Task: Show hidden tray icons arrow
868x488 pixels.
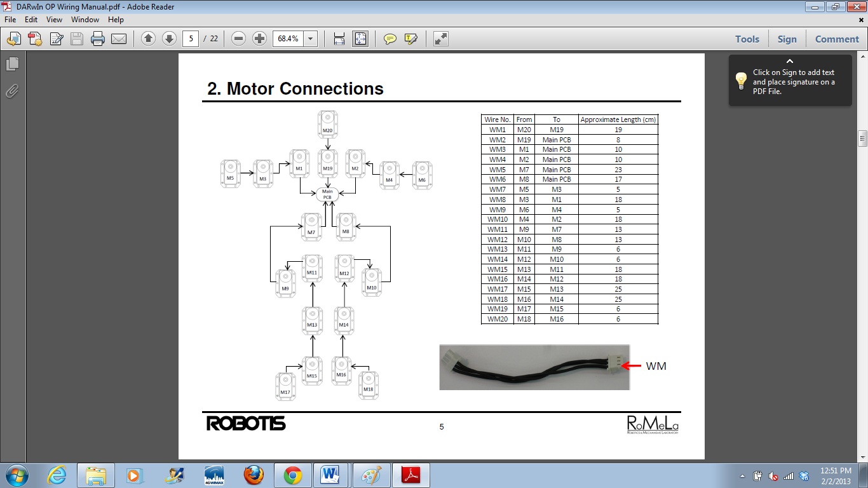Action: tap(743, 476)
